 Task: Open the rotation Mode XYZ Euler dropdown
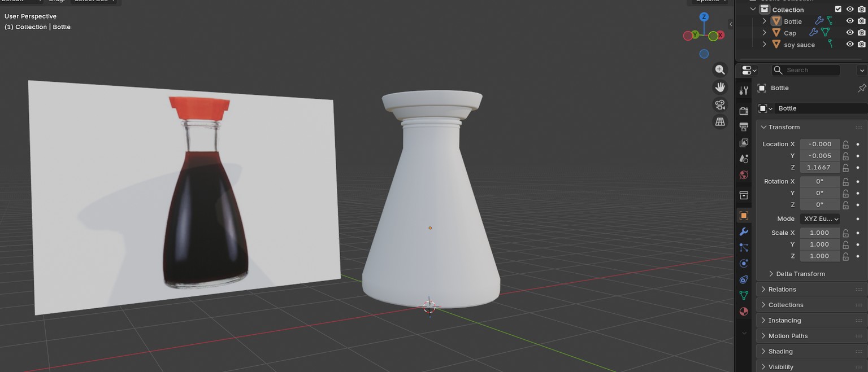coord(820,219)
